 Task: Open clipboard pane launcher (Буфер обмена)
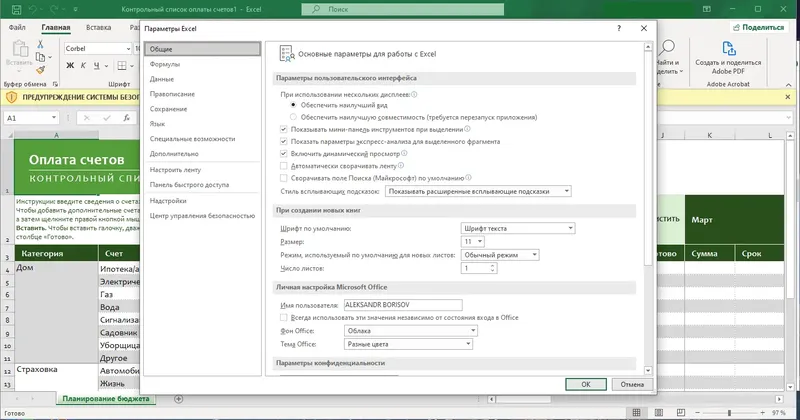[x=55, y=84]
